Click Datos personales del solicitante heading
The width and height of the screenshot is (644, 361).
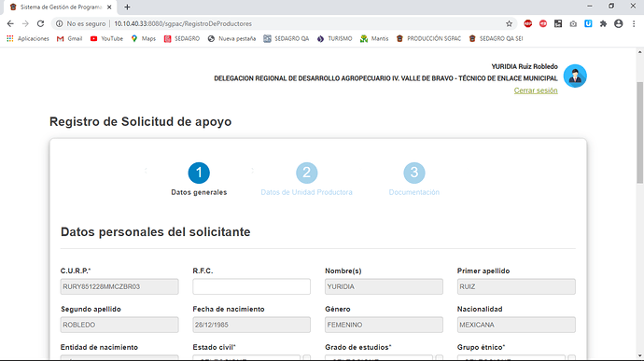pos(155,231)
